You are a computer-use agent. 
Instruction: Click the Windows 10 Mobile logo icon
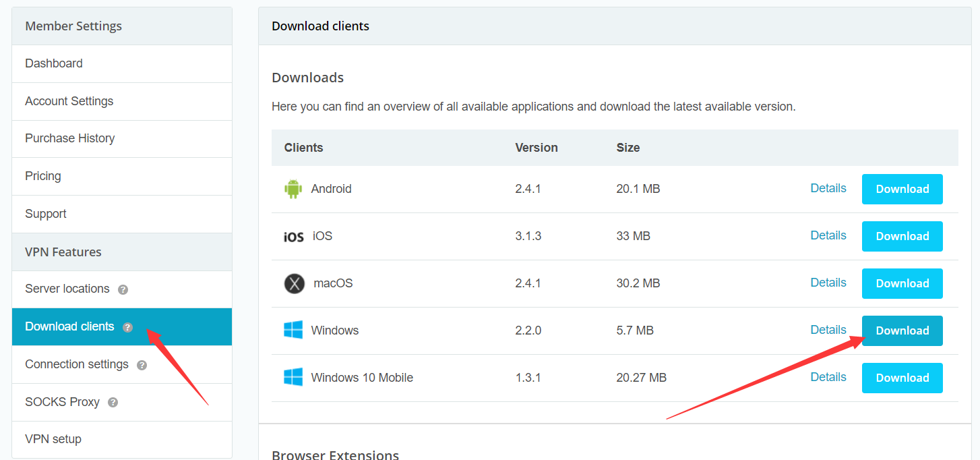(293, 378)
